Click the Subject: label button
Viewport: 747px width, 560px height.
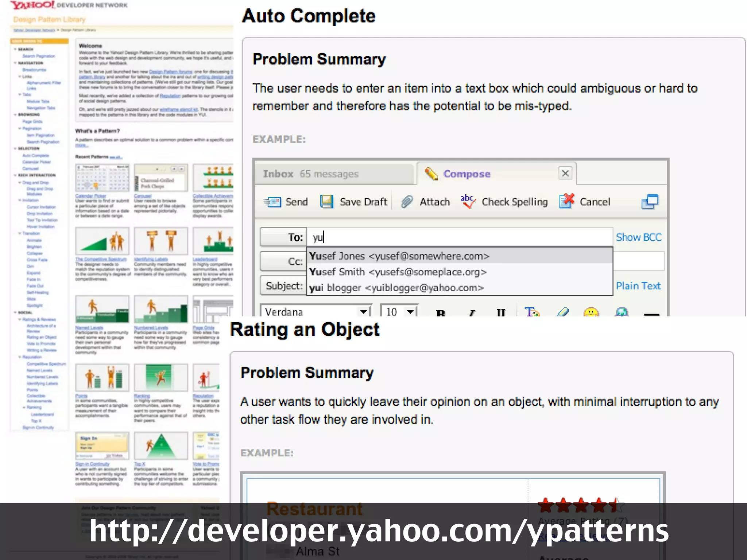pos(283,285)
